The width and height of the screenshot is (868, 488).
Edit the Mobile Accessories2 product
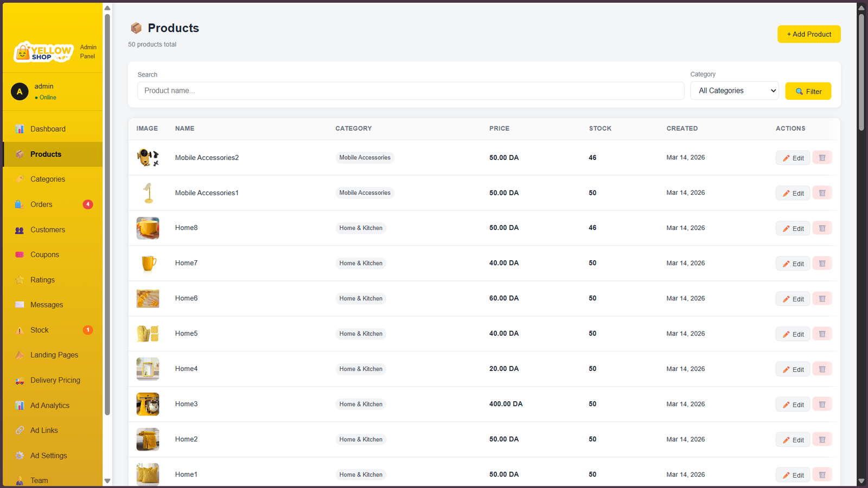pyautogui.click(x=793, y=158)
